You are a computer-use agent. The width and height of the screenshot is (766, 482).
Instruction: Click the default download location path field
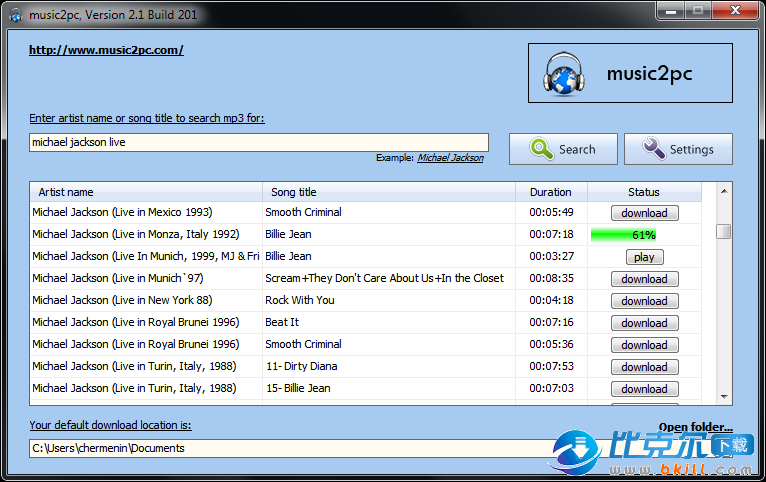(x=290, y=448)
